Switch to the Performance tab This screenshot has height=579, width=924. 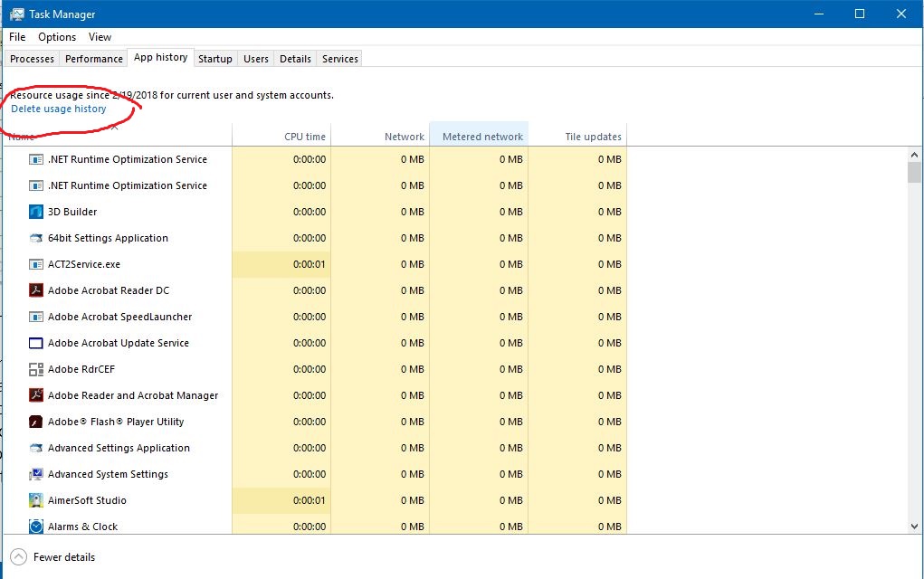(x=94, y=59)
